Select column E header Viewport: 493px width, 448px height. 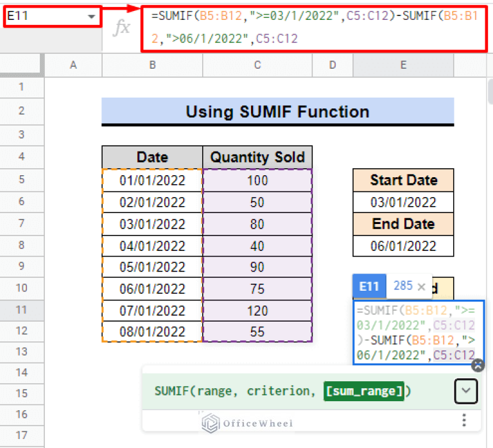403,64
